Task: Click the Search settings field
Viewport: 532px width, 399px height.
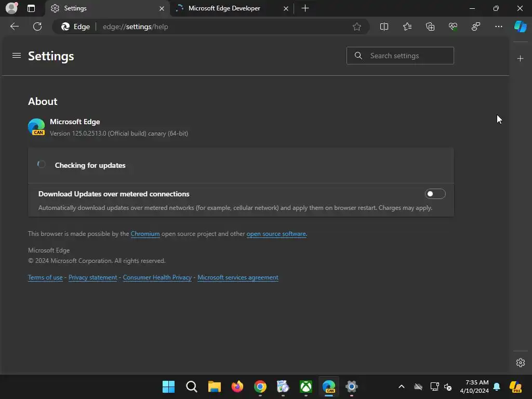Action: point(400,56)
